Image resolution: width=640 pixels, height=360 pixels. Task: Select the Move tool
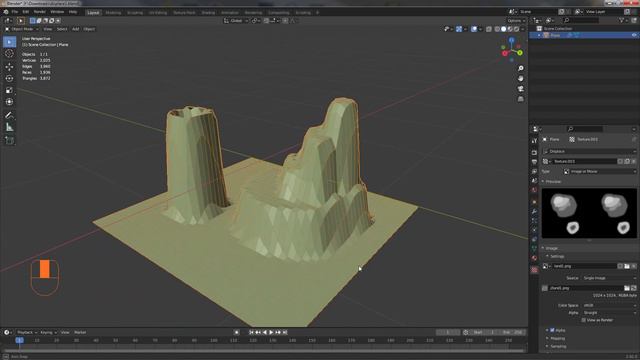coord(9,67)
